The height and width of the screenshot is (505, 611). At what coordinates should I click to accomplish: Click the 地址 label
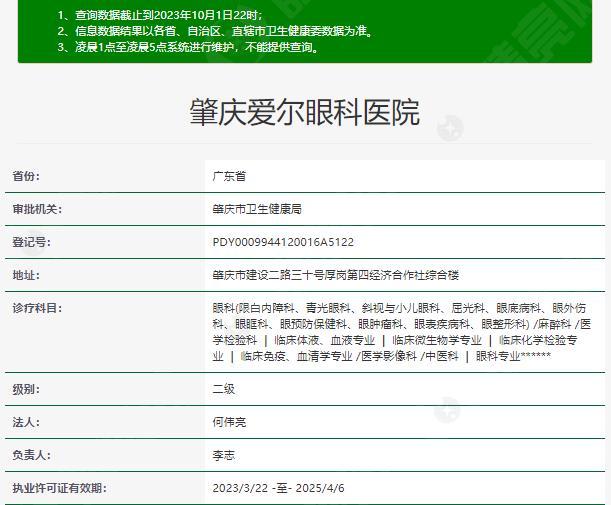26,275
